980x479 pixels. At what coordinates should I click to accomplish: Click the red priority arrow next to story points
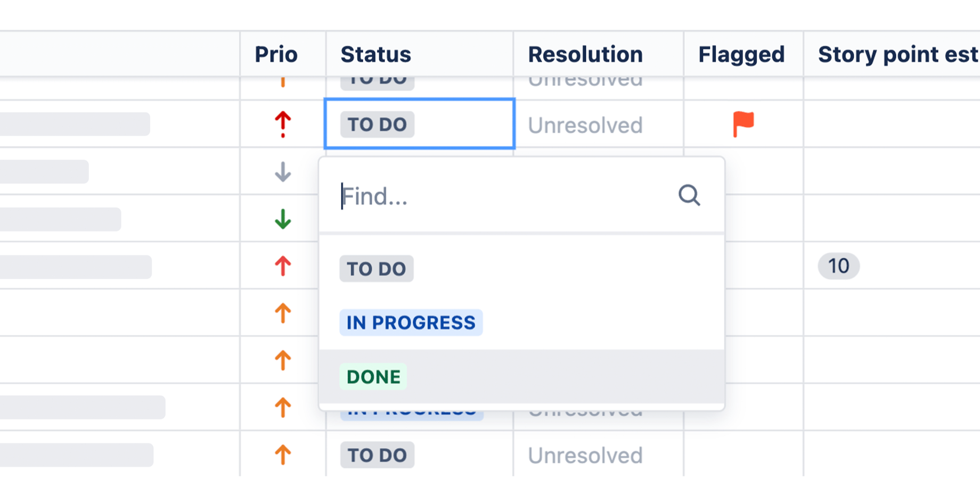point(282,266)
